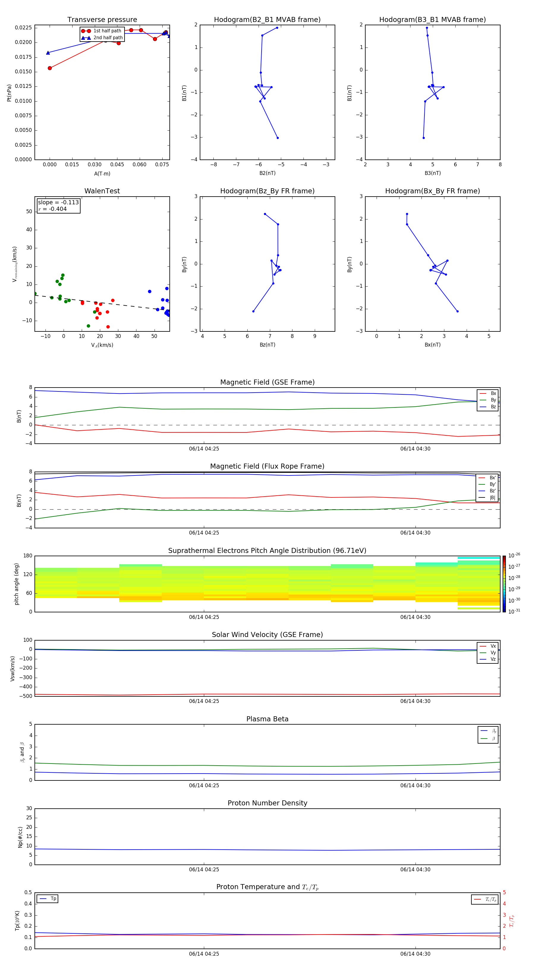Screen dimensions: 535x980
Task: Click 'Vz' in solar wind legend
Action: (x=493, y=659)
